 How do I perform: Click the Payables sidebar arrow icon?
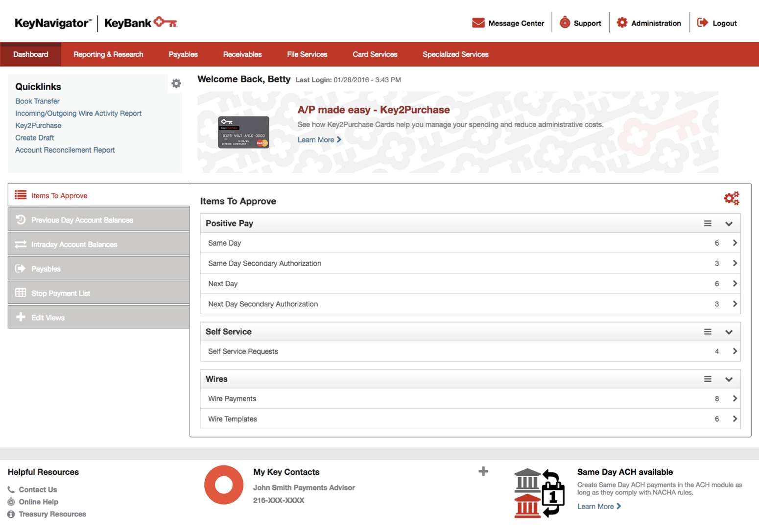tap(21, 268)
